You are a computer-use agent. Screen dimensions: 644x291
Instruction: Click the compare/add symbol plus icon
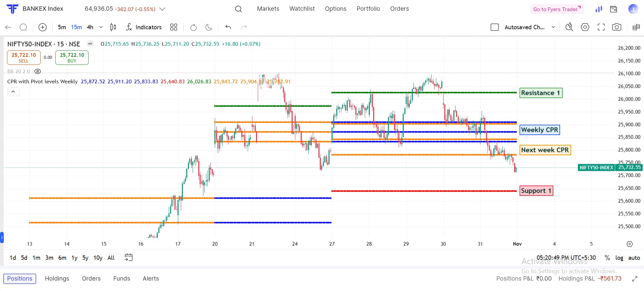click(43, 27)
